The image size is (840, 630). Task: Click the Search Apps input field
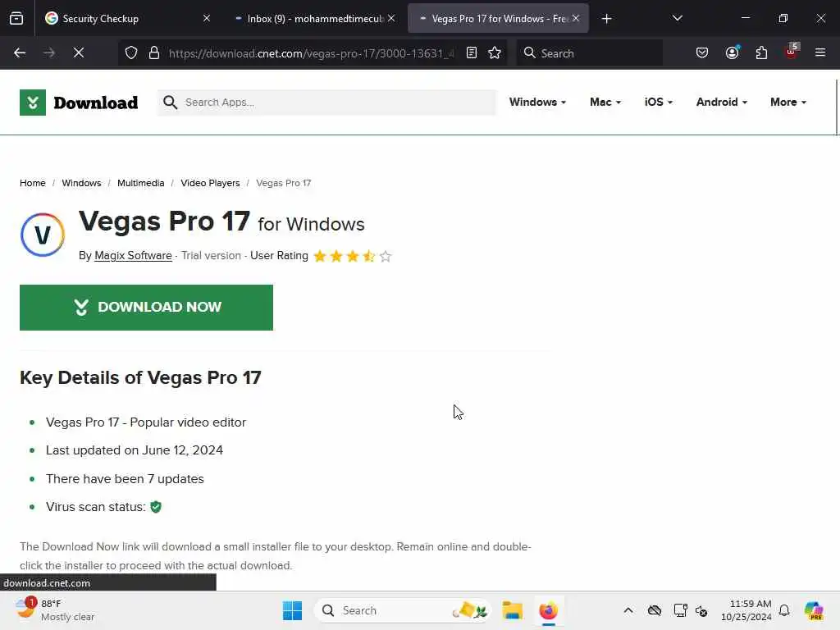click(x=326, y=103)
